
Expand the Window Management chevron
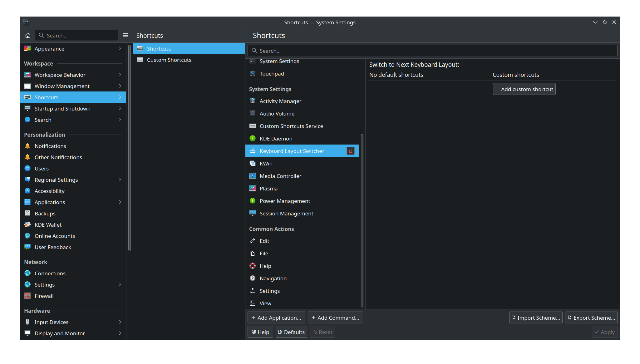[x=120, y=86]
